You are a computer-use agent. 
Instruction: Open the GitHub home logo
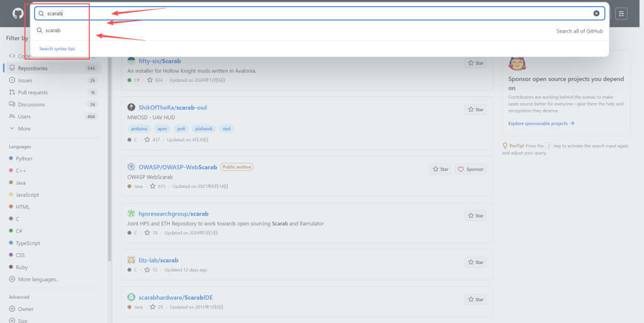coord(18,14)
